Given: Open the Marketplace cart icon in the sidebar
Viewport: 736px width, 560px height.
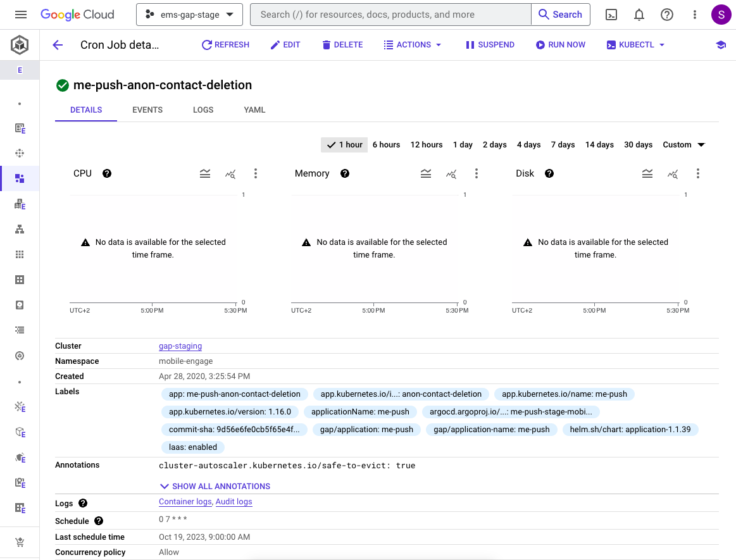Looking at the screenshot, I should click(19, 542).
